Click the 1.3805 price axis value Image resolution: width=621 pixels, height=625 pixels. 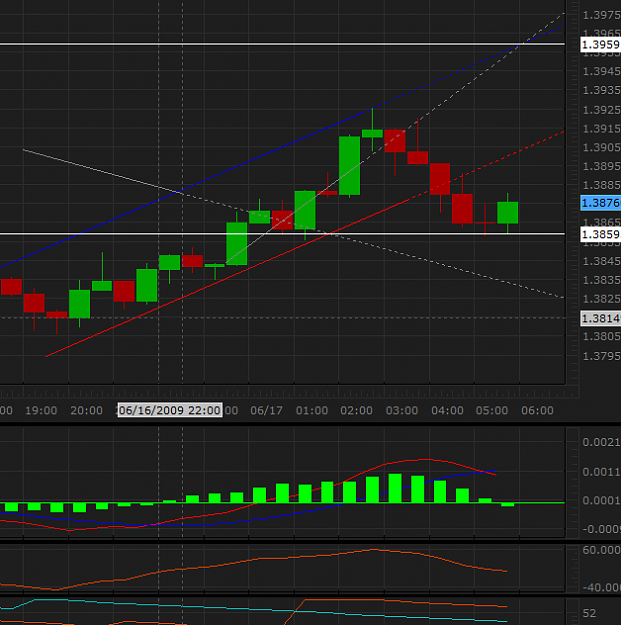click(601, 337)
